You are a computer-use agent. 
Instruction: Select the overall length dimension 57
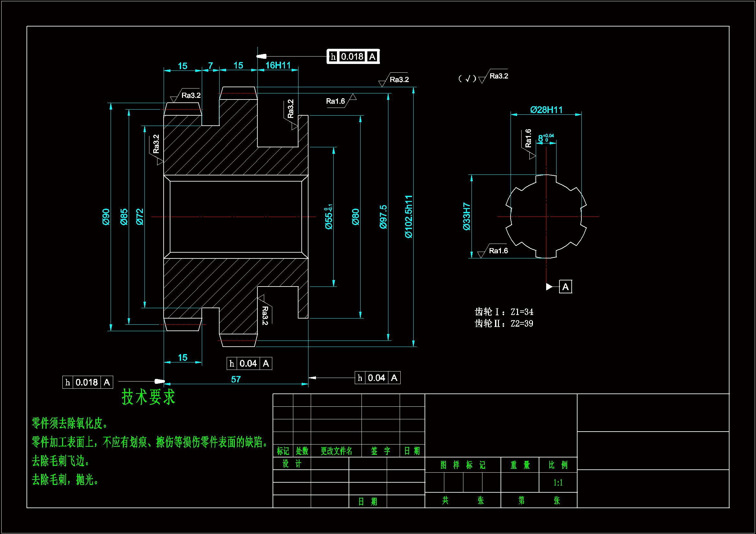[236, 379]
